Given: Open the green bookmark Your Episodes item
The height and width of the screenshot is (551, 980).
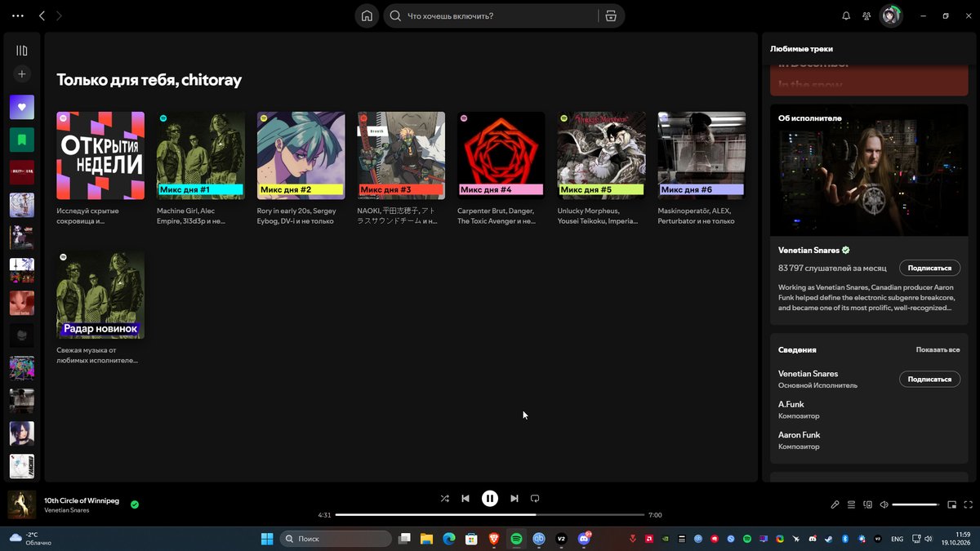Looking at the screenshot, I should [22, 140].
